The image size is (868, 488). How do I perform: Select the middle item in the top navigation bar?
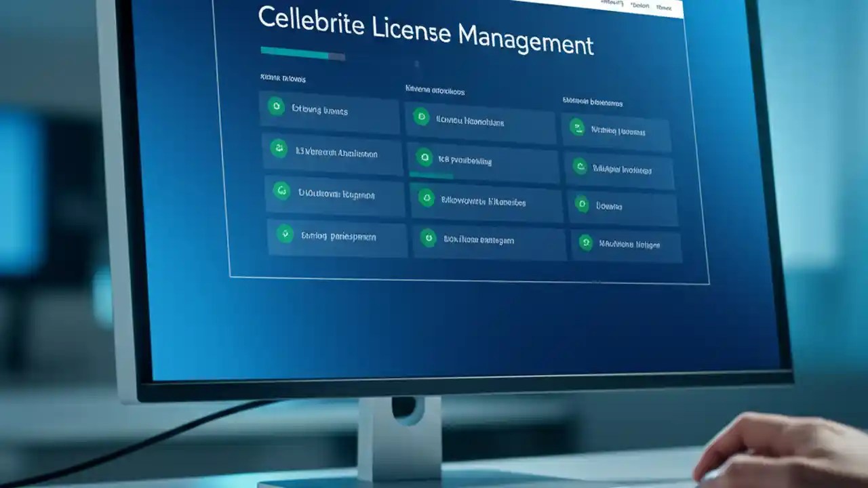tap(639, 5)
